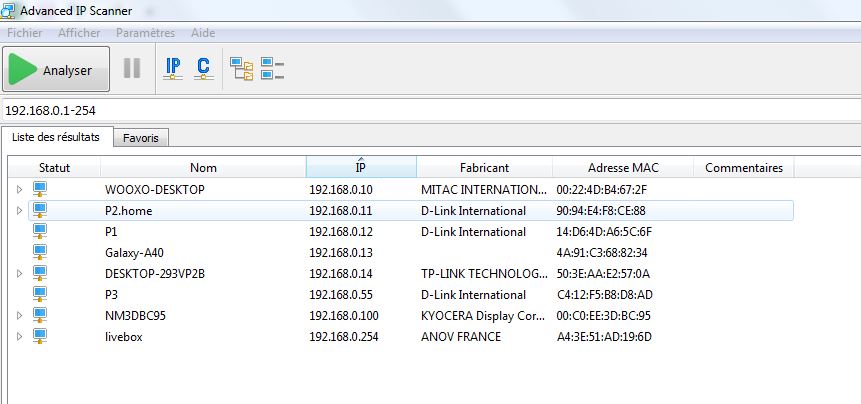Select the WOOXO-DESKTOP name
The image size is (861, 404).
(x=155, y=190)
